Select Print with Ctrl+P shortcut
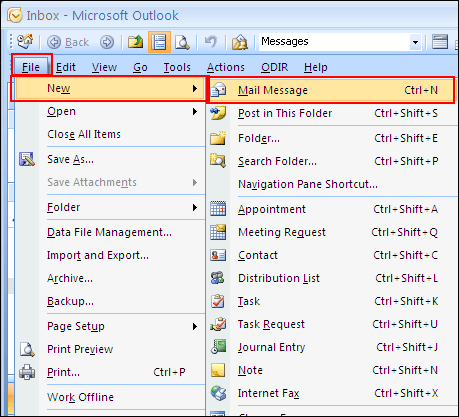The image size is (459, 417). click(109, 372)
